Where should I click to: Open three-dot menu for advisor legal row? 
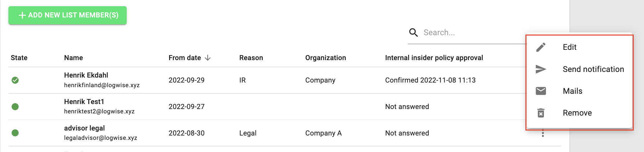coord(543,134)
